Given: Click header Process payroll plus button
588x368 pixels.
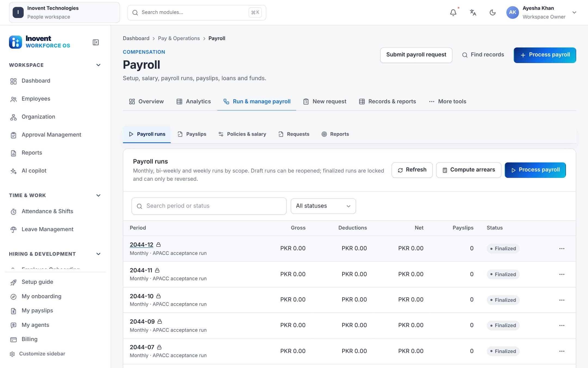Looking at the screenshot, I should point(544,55).
